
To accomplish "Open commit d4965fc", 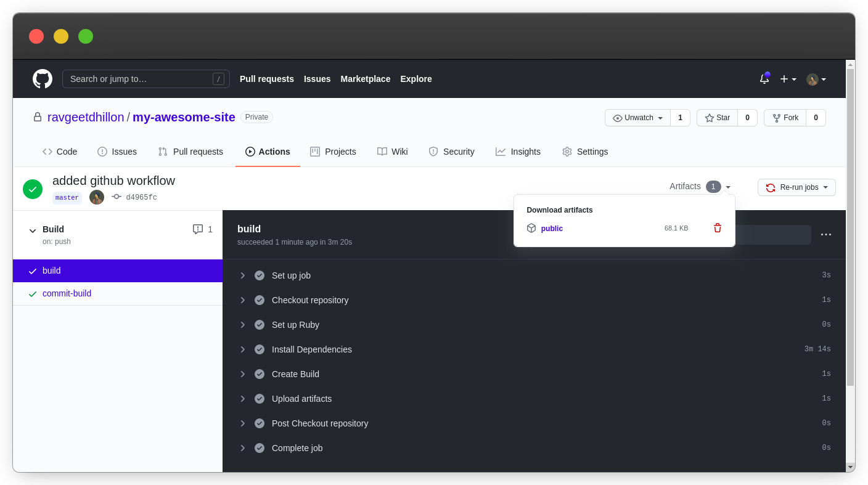I will [141, 197].
